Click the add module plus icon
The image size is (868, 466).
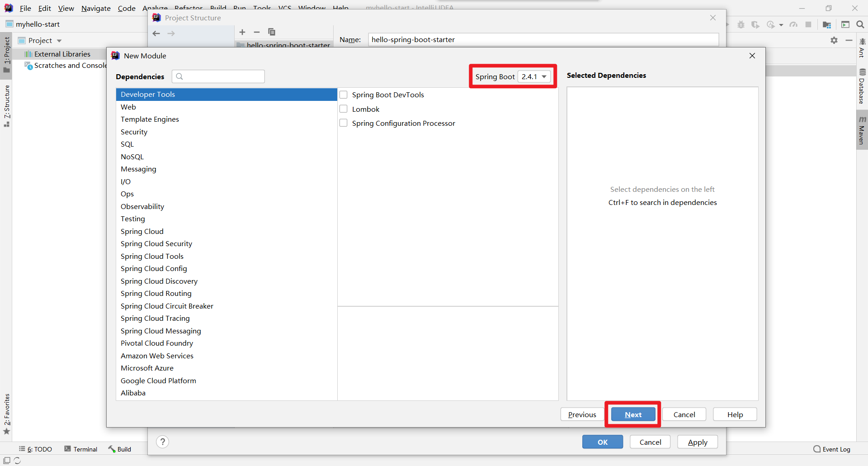[242, 32]
